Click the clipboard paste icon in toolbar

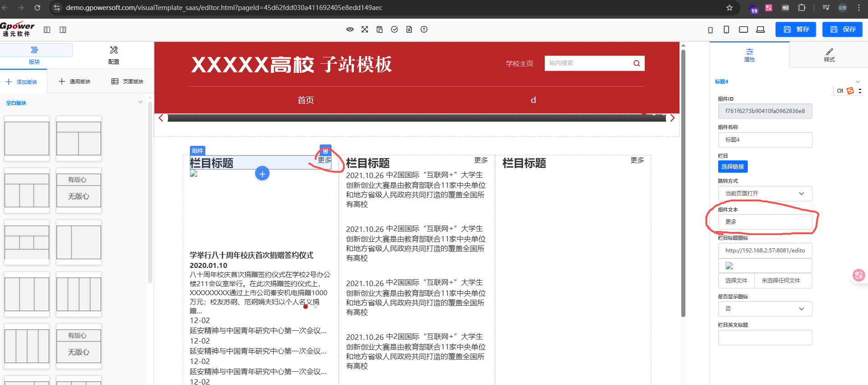[379, 30]
